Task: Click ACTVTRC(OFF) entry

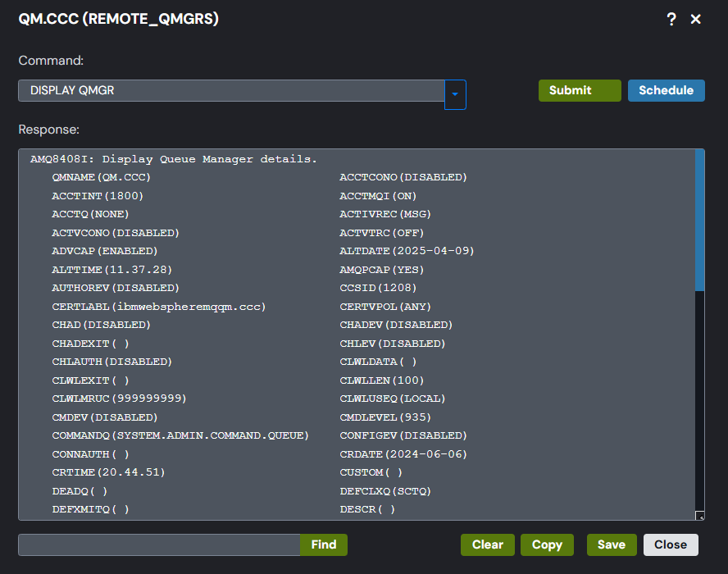Action: point(382,233)
